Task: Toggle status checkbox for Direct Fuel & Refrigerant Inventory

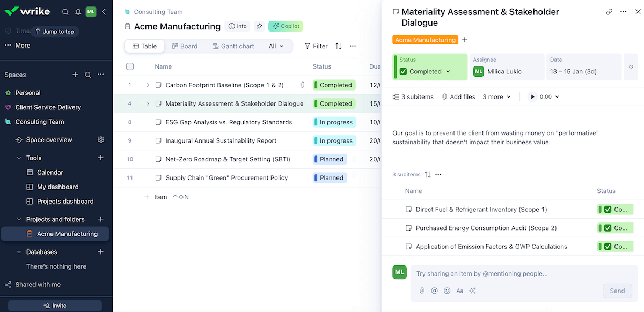Action: (x=608, y=210)
